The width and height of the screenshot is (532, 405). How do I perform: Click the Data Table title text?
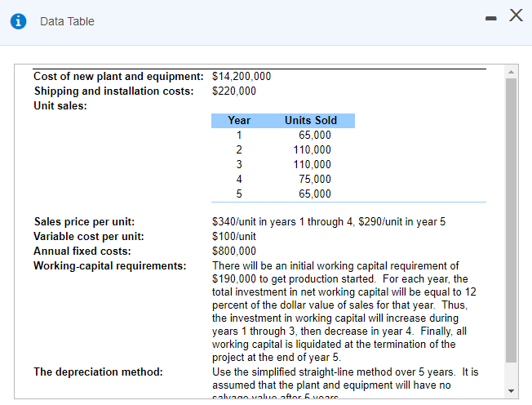(x=67, y=21)
